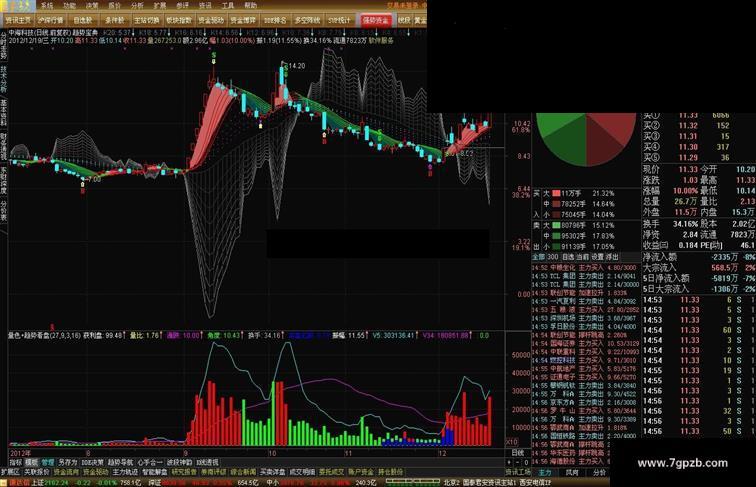Image resolution: width=756 pixels, height=487 pixels.
Task: Click the 5日大宗流入 row
Action: tap(698, 289)
